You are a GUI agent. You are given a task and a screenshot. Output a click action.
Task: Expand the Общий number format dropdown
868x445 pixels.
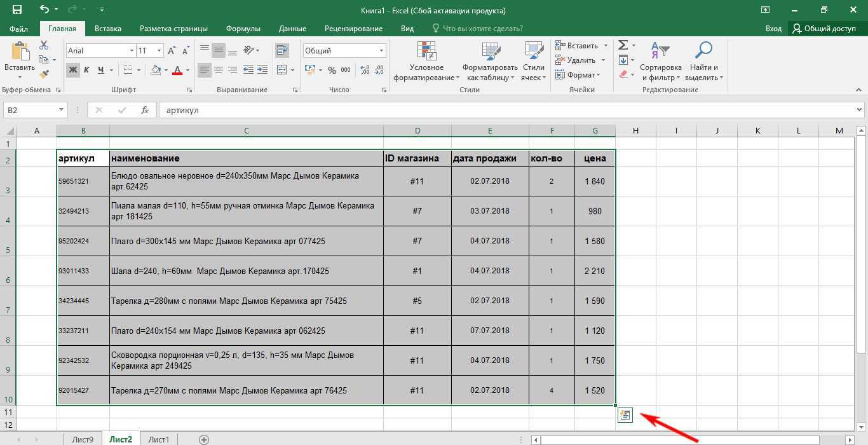point(381,51)
